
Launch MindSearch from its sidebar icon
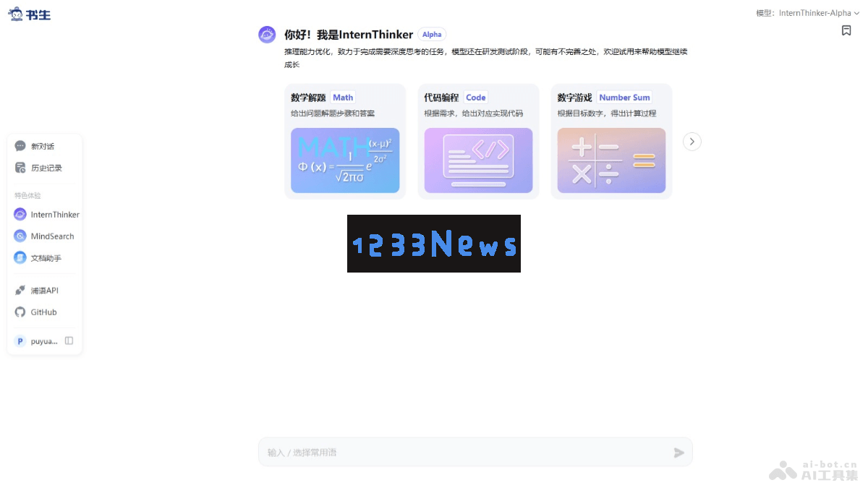pyautogui.click(x=20, y=236)
